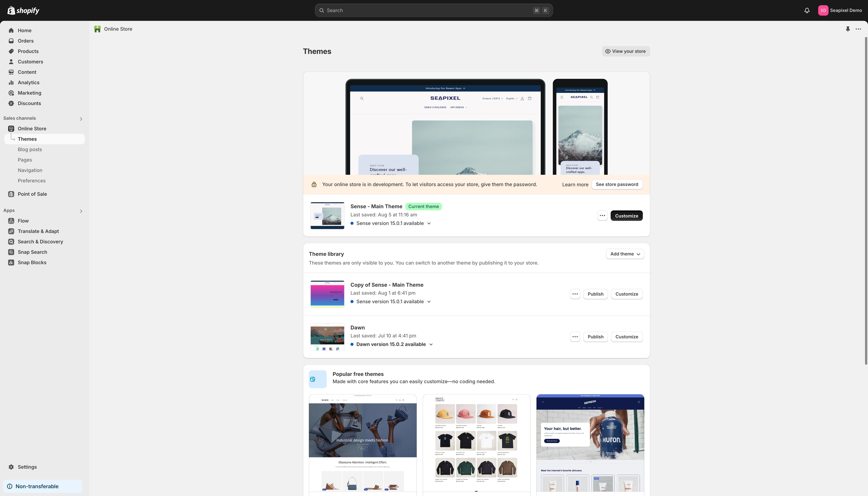Image resolution: width=868 pixels, height=496 pixels.
Task: Expand the Apps section
Action: 81,211
